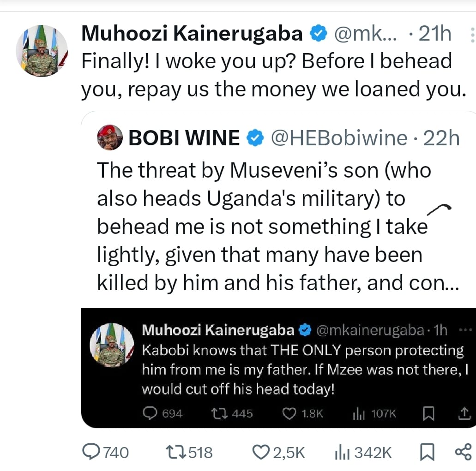Open the Muhoozi Kainerugaba display name at top
The image size is (476, 471).
point(192,34)
